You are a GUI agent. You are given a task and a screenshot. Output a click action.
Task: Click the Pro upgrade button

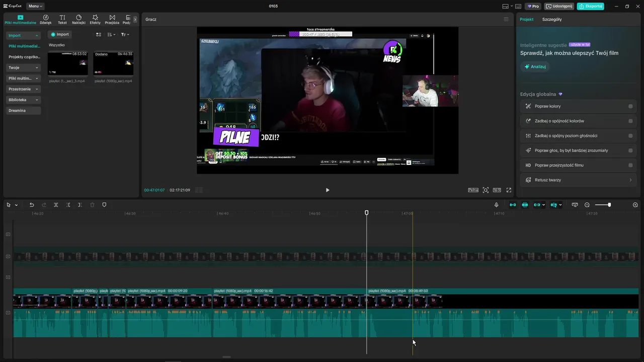533,6
